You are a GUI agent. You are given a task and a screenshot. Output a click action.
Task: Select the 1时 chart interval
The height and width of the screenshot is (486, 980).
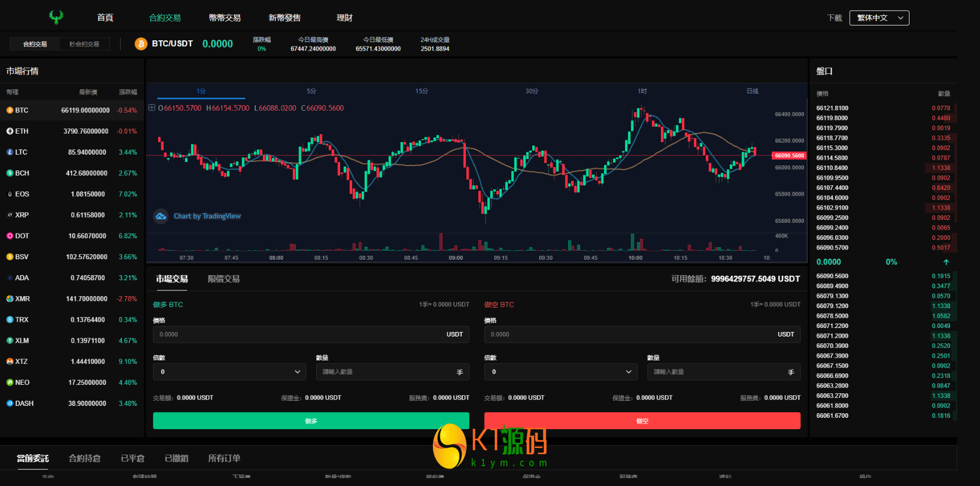tap(642, 91)
